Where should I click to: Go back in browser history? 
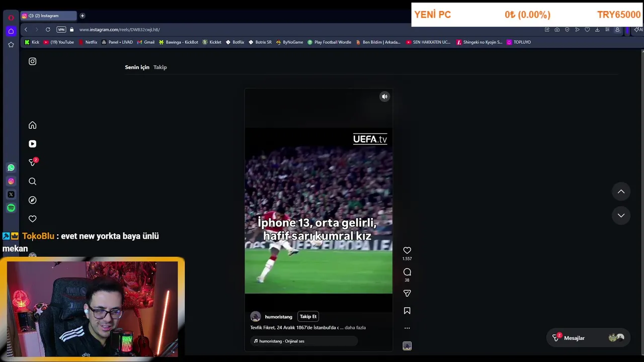26,30
